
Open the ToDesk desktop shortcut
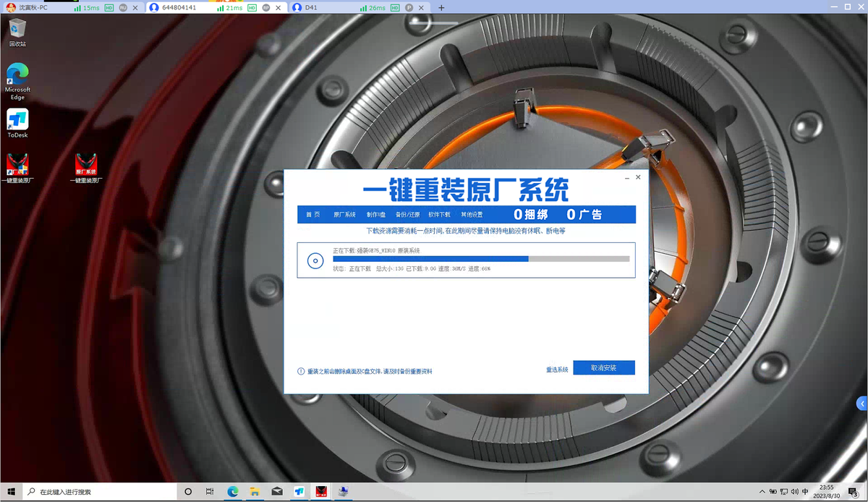click(x=17, y=123)
